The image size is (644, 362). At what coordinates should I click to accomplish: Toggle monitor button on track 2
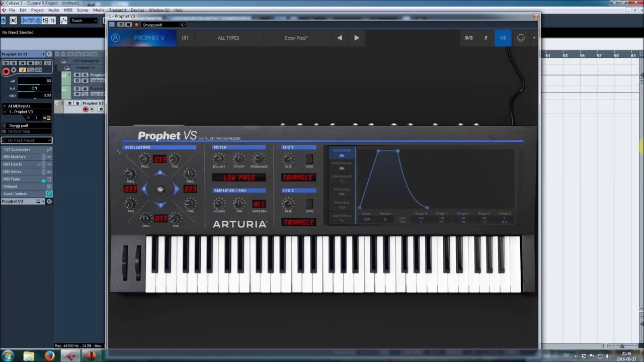click(x=93, y=109)
